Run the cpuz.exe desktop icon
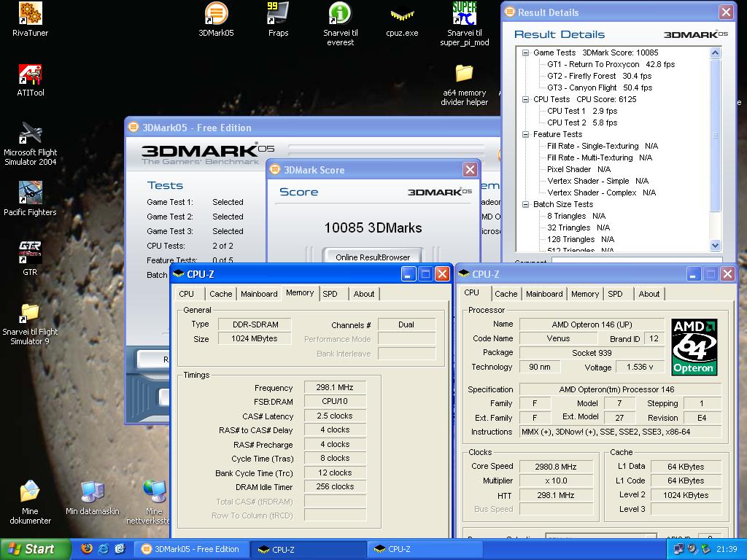 click(x=402, y=21)
